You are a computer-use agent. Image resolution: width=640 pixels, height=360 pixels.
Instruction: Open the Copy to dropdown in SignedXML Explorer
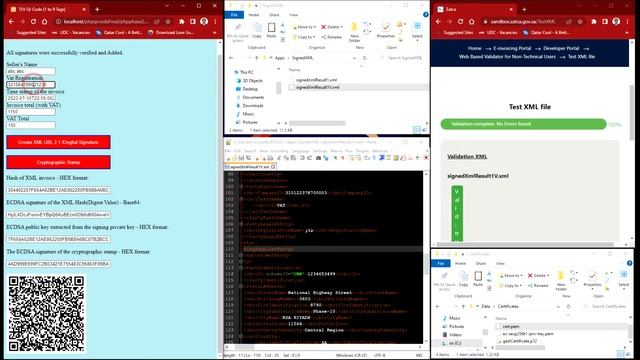[304, 37]
